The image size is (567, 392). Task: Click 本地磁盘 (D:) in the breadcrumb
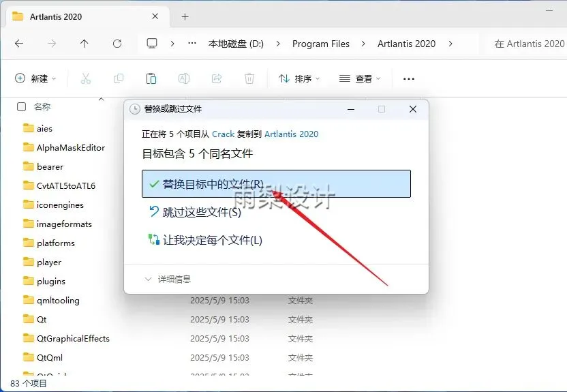236,44
